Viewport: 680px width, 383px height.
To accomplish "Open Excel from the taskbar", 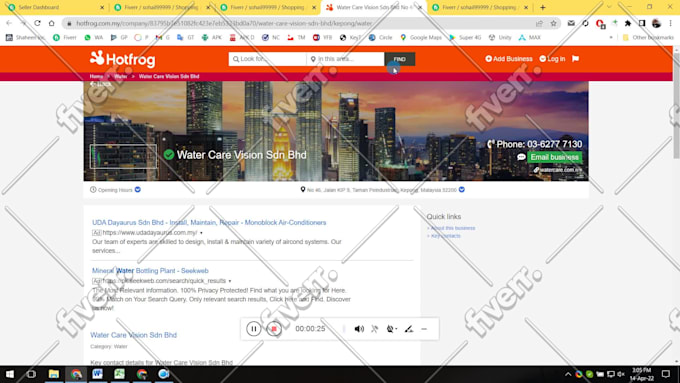I will pyautogui.click(x=120, y=374).
